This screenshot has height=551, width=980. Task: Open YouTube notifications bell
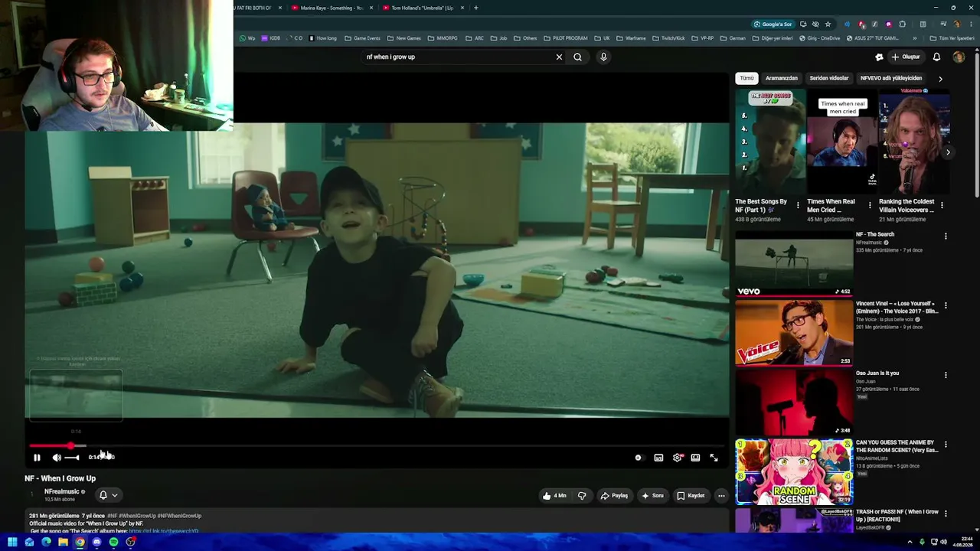tap(936, 57)
